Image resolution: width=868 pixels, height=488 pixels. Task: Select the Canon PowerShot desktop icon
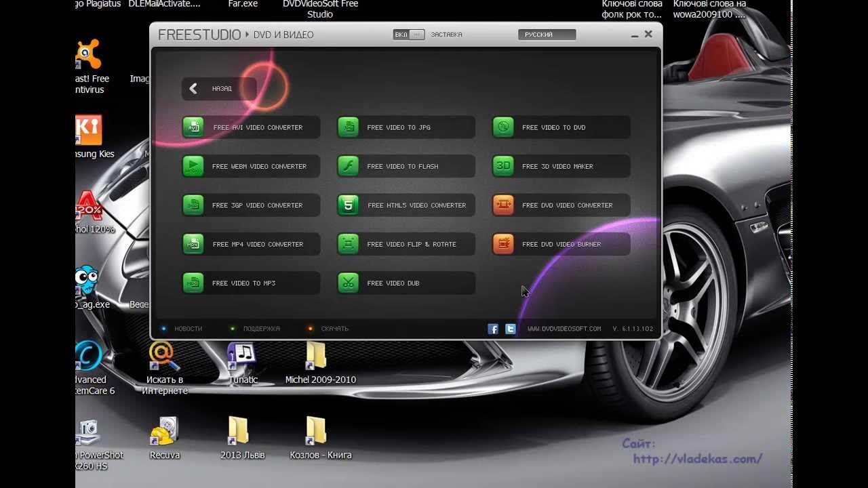(x=100, y=444)
